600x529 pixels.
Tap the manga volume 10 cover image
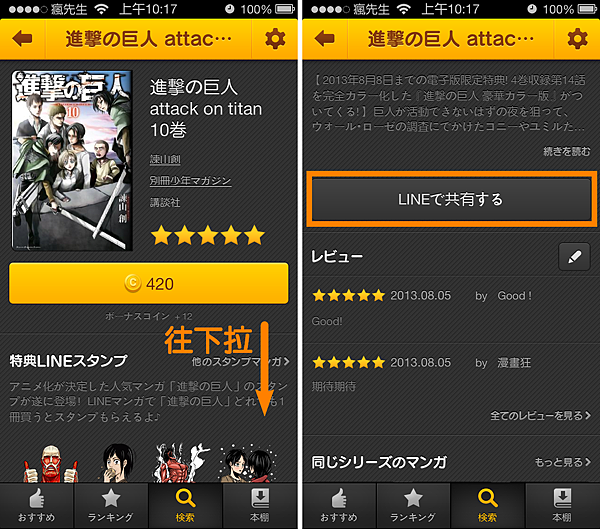72,160
